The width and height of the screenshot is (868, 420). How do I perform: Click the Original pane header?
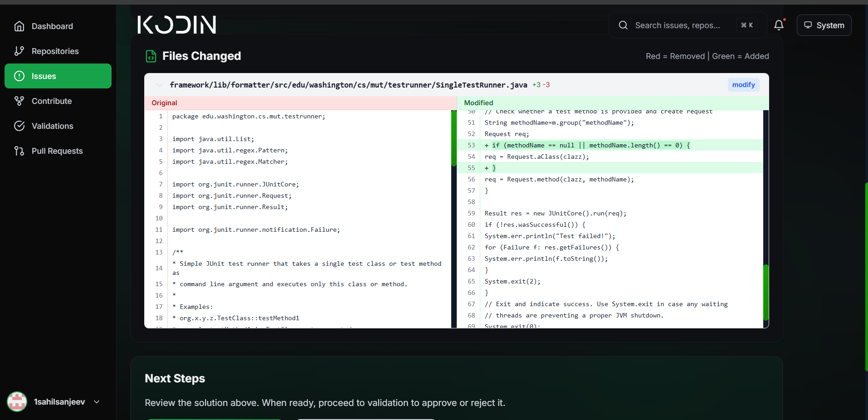(x=301, y=103)
